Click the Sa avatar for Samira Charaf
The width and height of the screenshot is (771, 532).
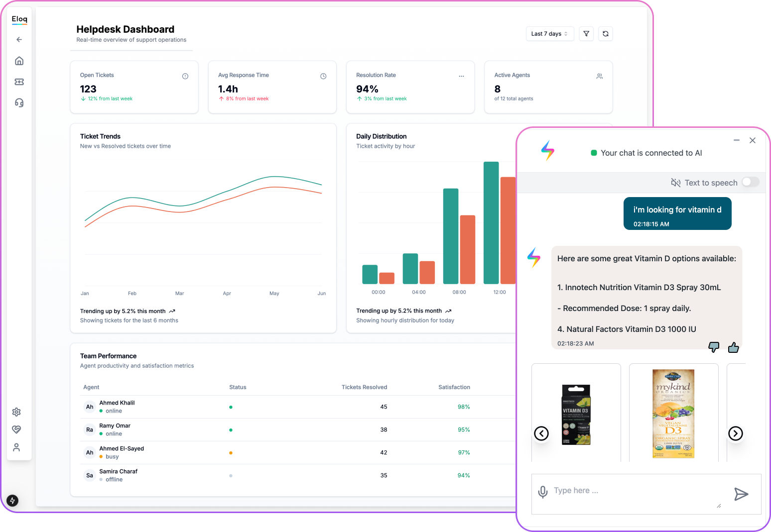tap(90, 475)
